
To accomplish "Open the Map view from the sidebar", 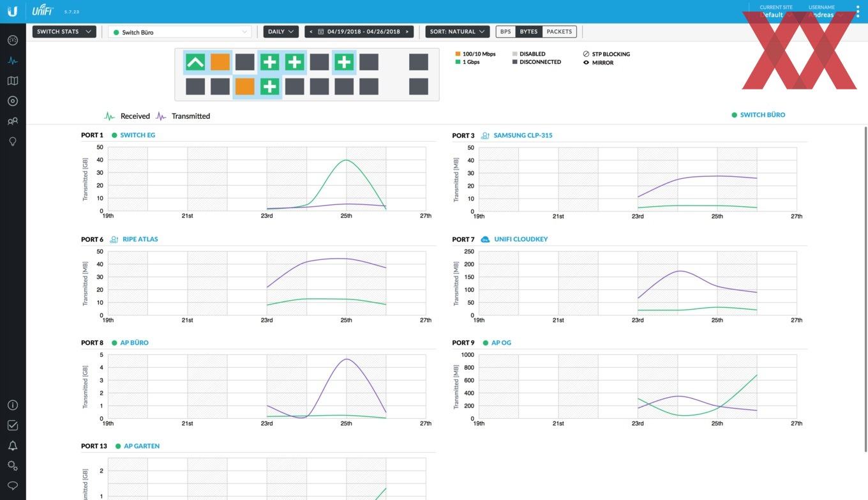I will coord(13,81).
